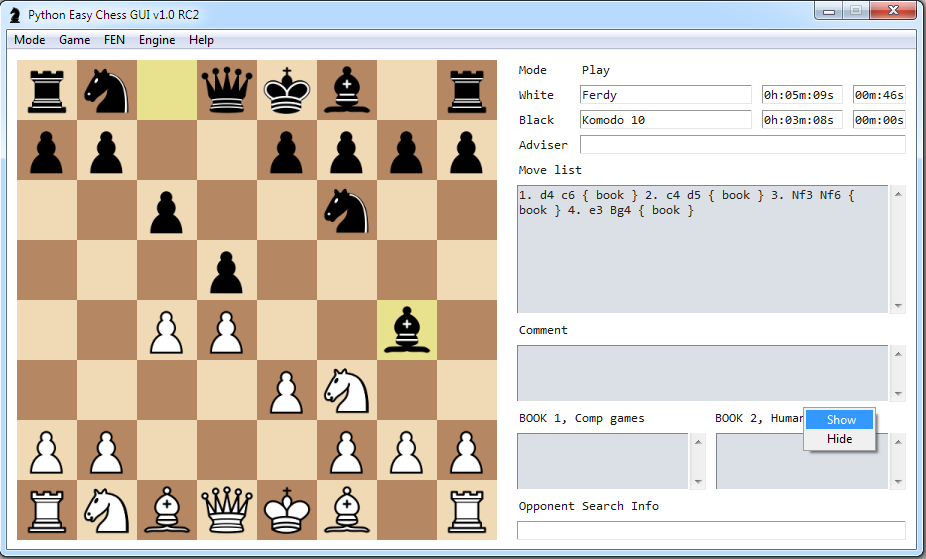This screenshot has height=559, width=926.
Task: Click the Opponent Search Info field
Action: [x=711, y=530]
